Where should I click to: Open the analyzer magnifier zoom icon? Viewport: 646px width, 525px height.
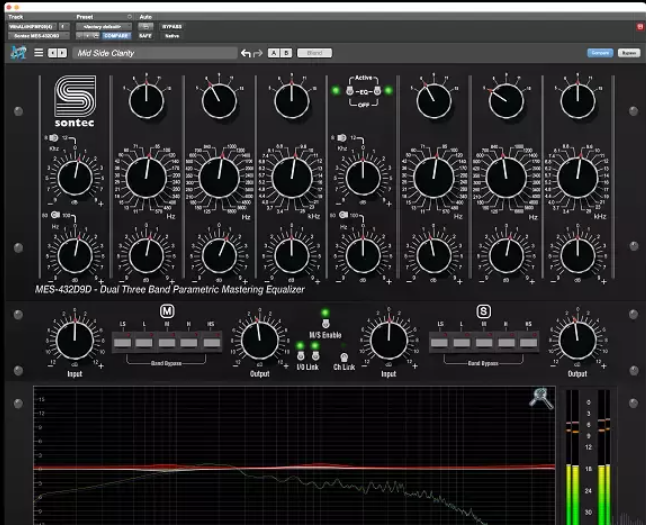[541, 398]
